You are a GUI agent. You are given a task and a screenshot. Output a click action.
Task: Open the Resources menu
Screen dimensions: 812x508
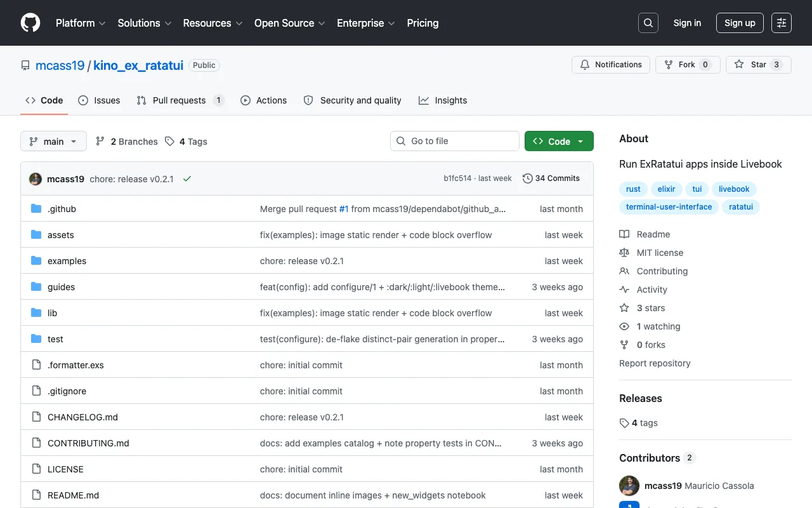[x=213, y=23]
